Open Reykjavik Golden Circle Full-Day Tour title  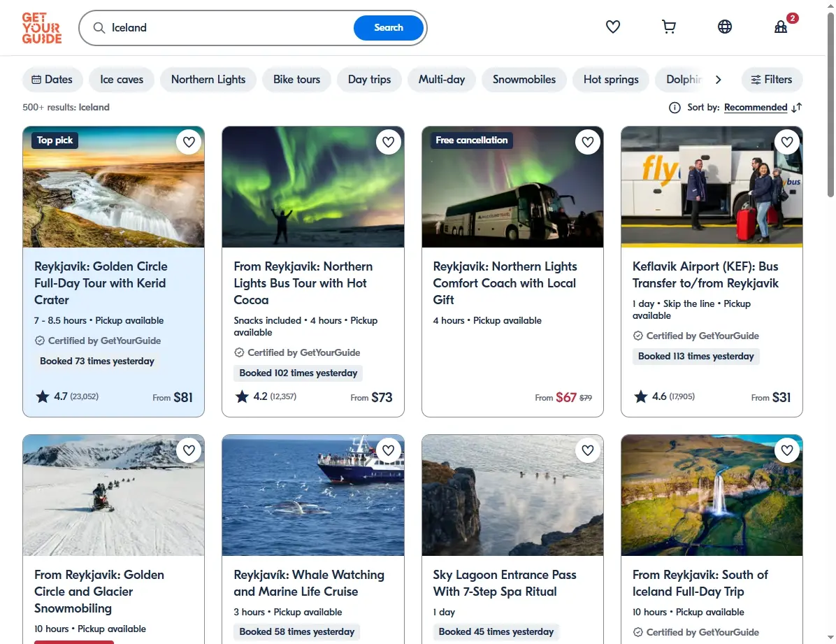coord(101,283)
